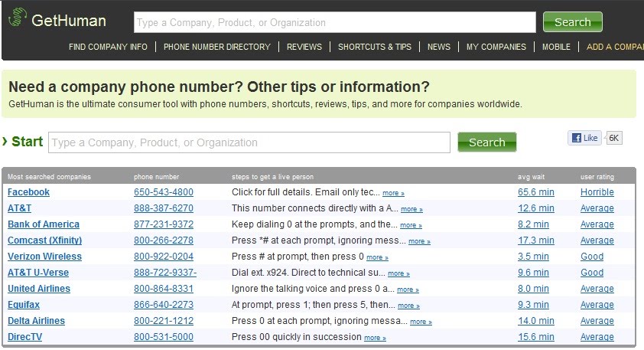Open the DirecTV company link
644x350 pixels.
click(x=24, y=337)
